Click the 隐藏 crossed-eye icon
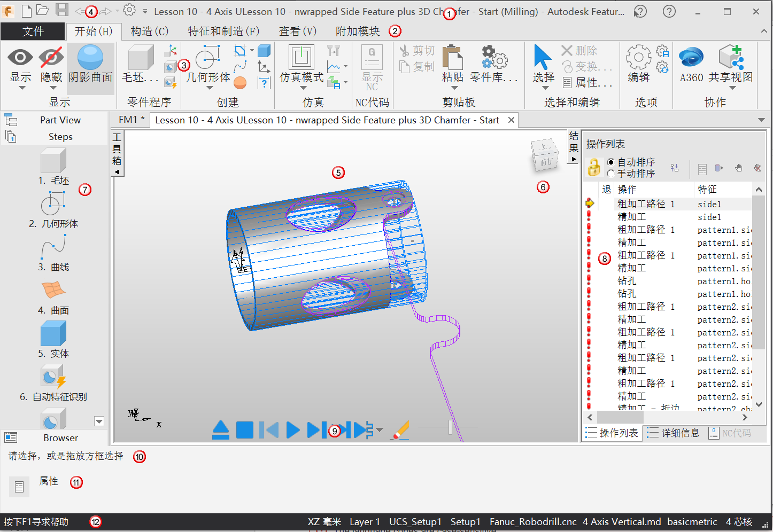The width and height of the screenshot is (773, 532). [x=51, y=57]
